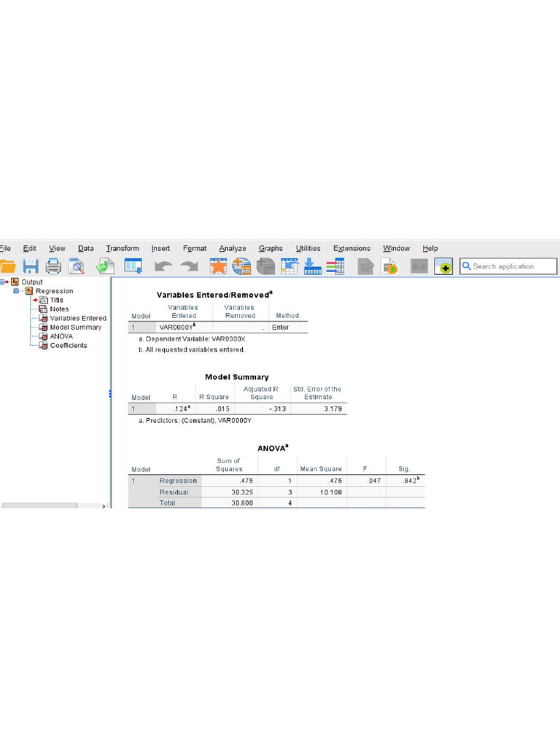This screenshot has width=560, height=747.
Task: Click the pane splitter handle dots
Action: click(x=110, y=393)
